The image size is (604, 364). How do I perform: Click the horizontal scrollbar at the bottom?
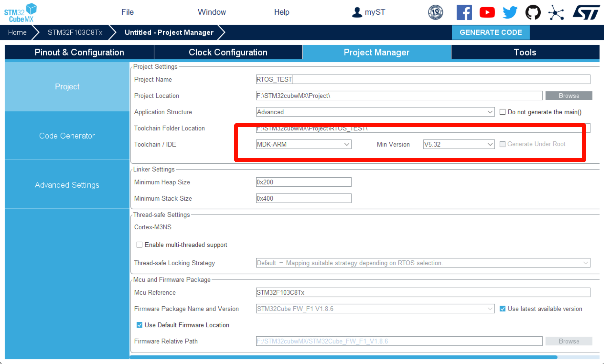(343, 357)
